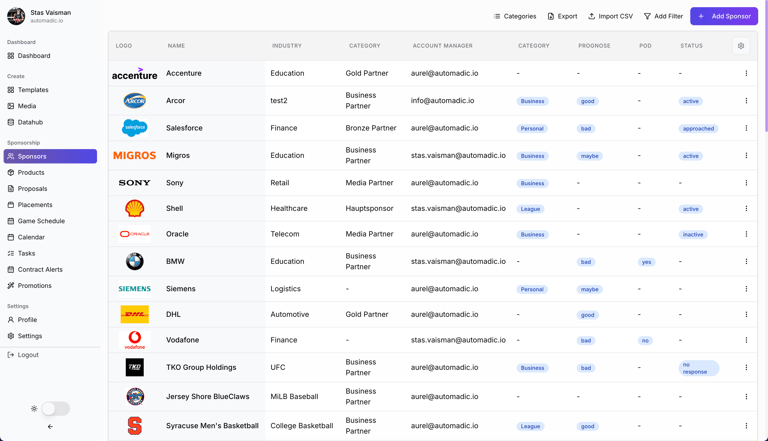Open the row menu for Siemens

pos(746,289)
